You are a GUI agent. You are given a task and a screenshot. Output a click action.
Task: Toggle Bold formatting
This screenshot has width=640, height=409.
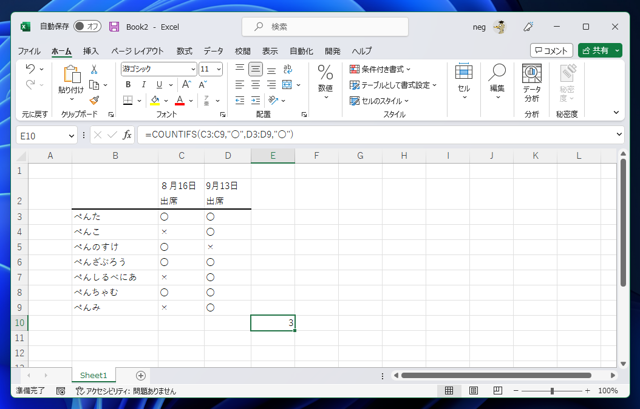[x=128, y=84]
